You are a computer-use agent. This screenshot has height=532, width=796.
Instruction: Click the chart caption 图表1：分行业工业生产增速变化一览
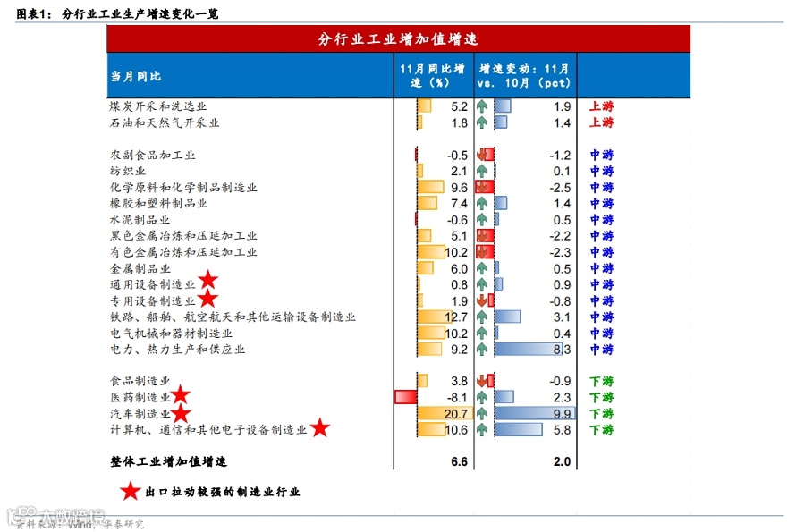pos(117,13)
